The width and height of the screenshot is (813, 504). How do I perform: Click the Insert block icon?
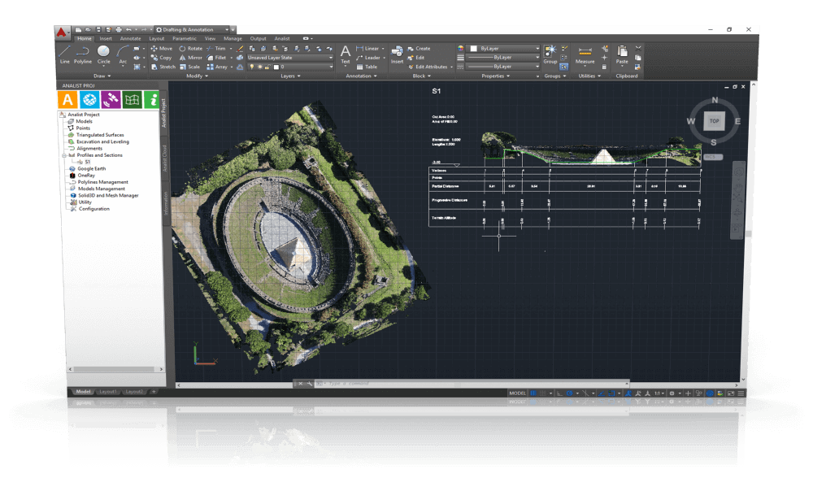tap(398, 54)
